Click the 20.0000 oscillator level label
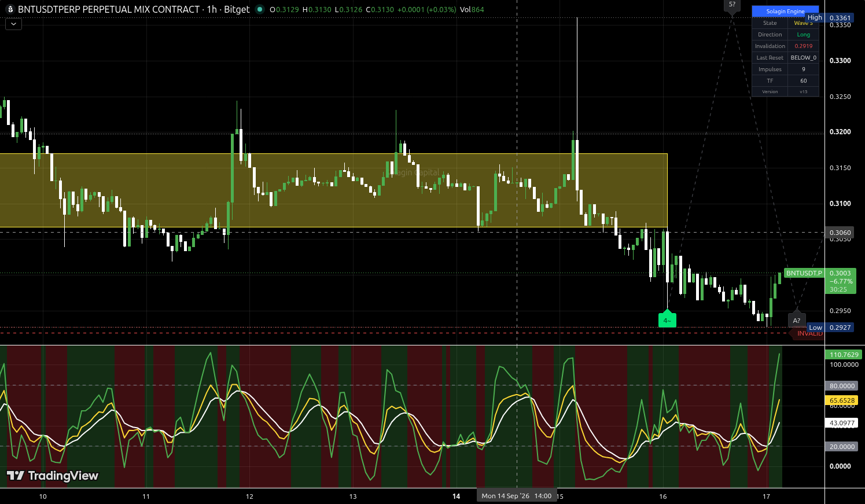 click(842, 447)
